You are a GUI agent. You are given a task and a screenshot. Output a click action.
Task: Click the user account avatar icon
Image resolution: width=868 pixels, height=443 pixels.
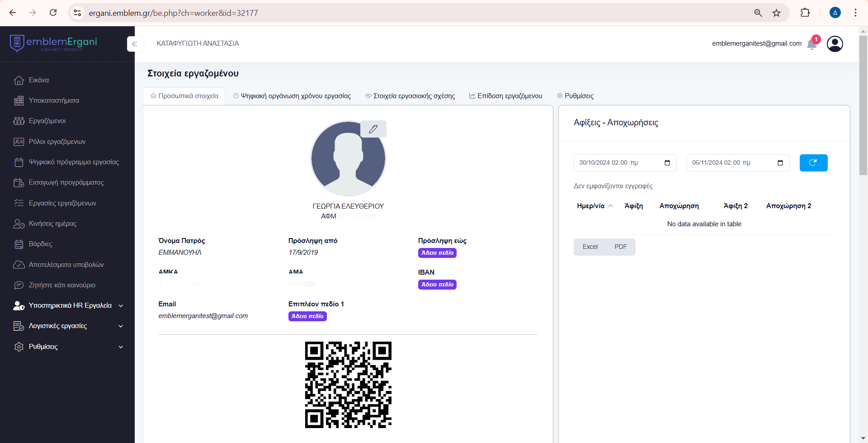coord(835,44)
